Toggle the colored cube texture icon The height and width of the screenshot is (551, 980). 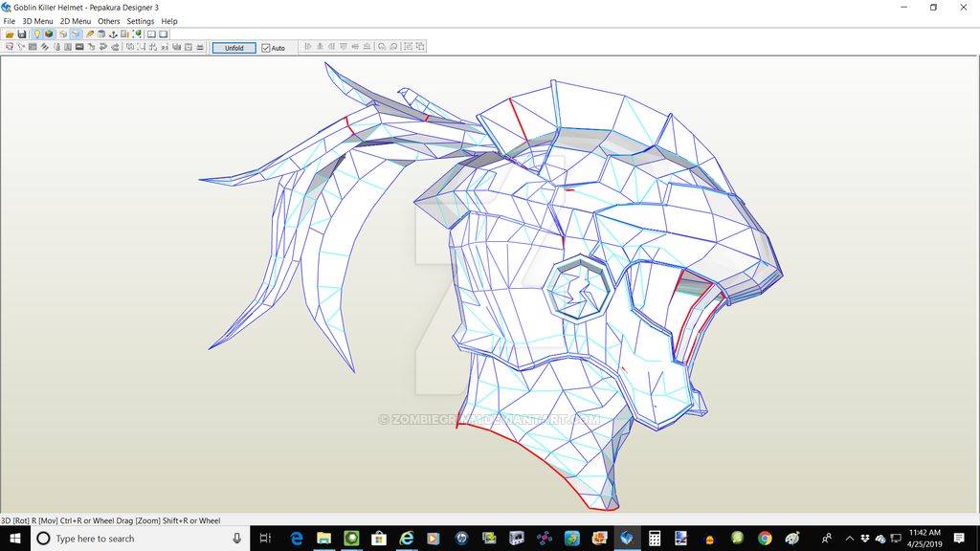tap(49, 34)
